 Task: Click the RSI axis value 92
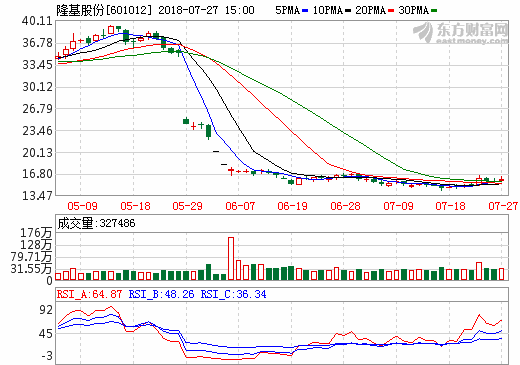click(46, 310)
